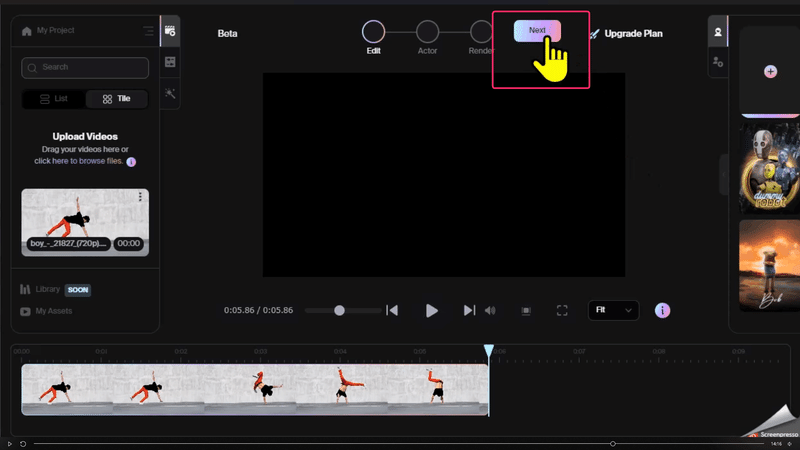Switch to Tile view
The image size is (800, 450).
(117, 99)
